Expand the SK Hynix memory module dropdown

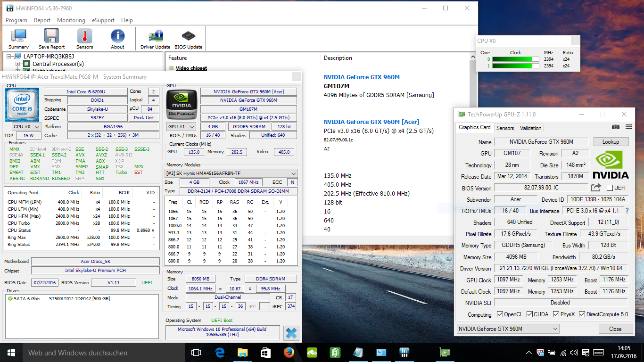[x=231, y=173]
